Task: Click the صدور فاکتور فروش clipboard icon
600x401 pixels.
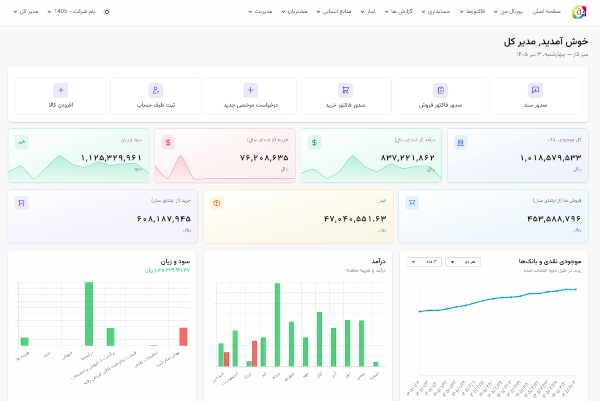Action: click(x=440, y=90)
